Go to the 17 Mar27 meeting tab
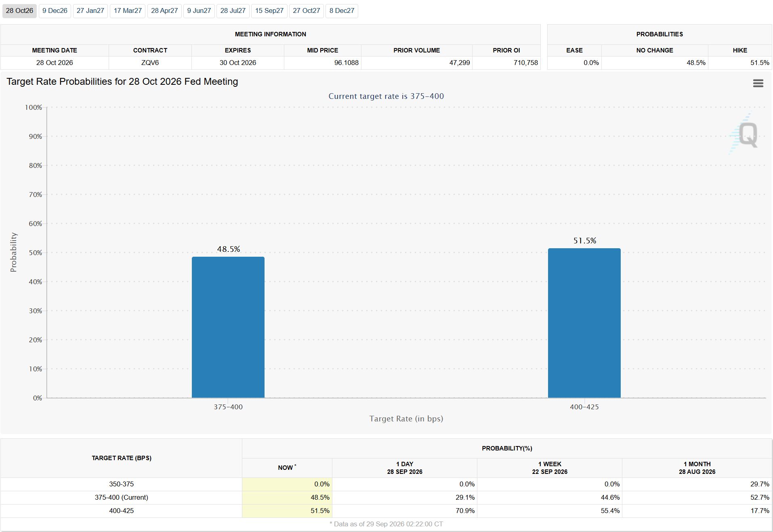The image size is (773, 532). tap(128, 11)
